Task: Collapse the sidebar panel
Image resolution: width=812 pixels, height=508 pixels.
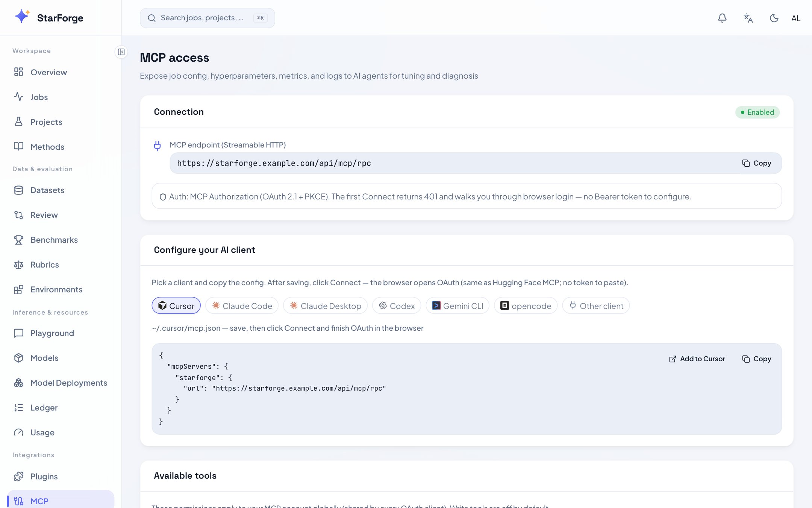Action: [121, 52]
